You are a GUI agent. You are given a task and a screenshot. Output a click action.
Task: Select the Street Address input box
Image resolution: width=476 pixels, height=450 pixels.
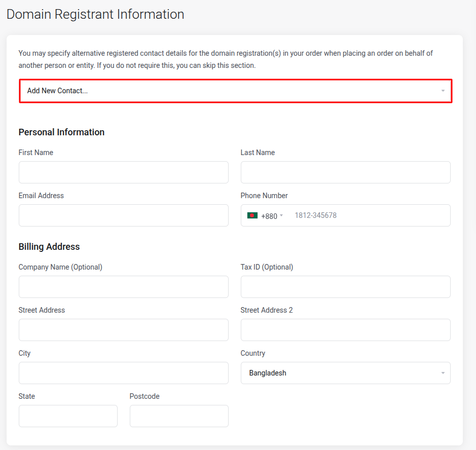coord(123,330)
